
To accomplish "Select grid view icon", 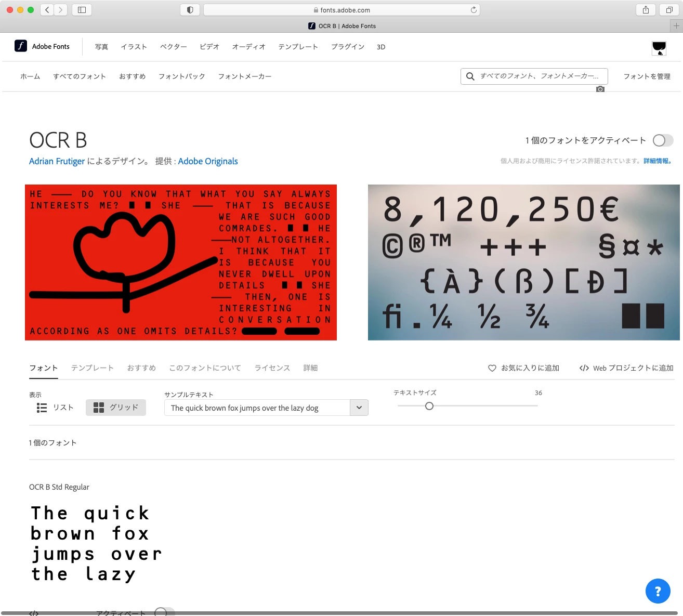I will [x=99, y=408].
